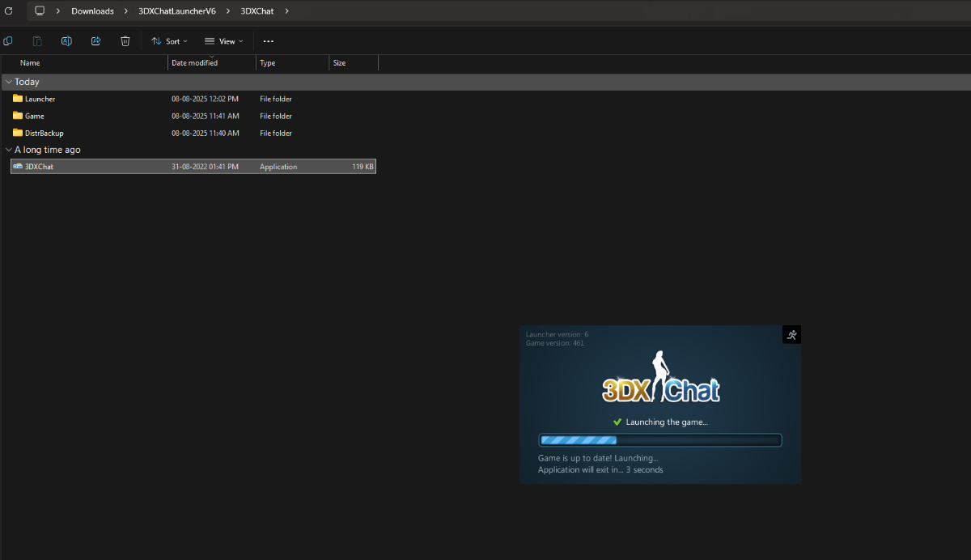Expand chevron after Downloads in breadcrumb
The image size is (971, 560).
click(x=126, y=11)
